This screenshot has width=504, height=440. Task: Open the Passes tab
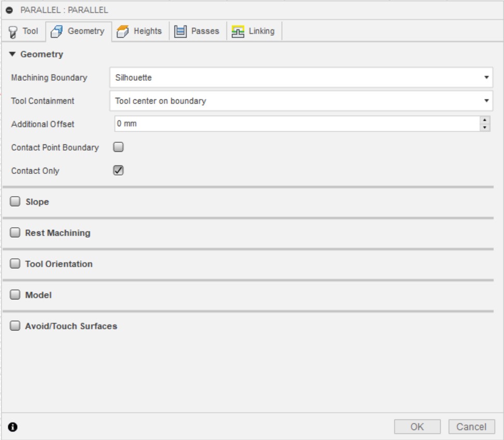pyautogui.click(x=197, y=31)
